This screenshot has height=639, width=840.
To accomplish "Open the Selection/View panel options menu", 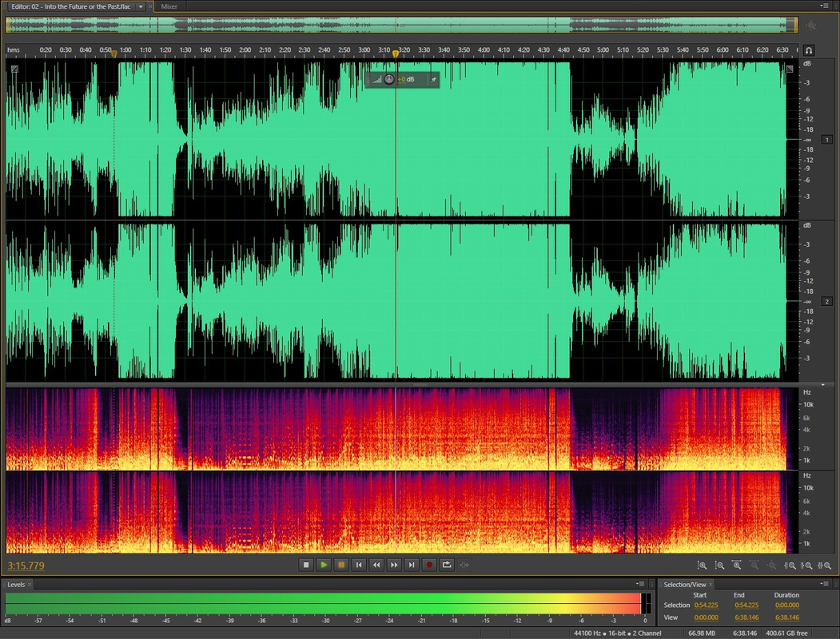I will click(x=826, y=584).
